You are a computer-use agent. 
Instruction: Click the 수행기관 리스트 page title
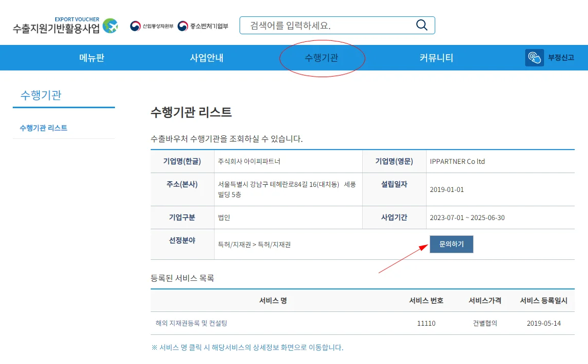pyautogui.click(x=191, y=112)
